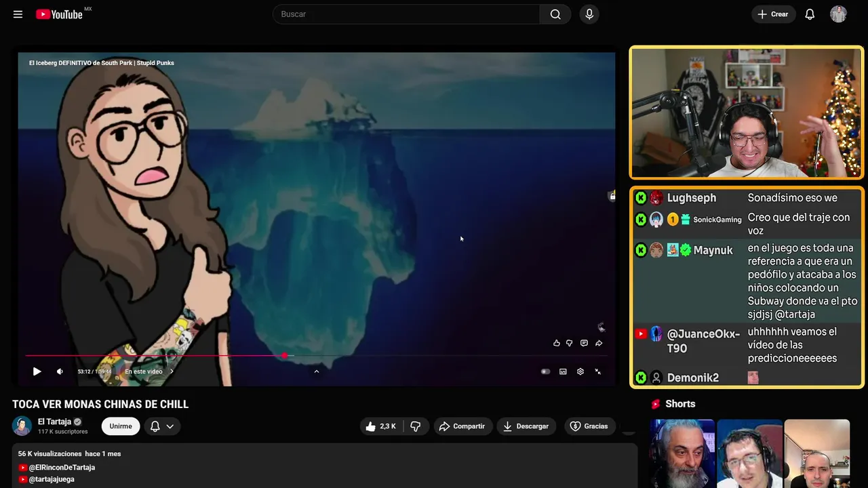The image size is (868, 488).
Task: Click the 2,3 K like button
Action: tap(380, 426)
